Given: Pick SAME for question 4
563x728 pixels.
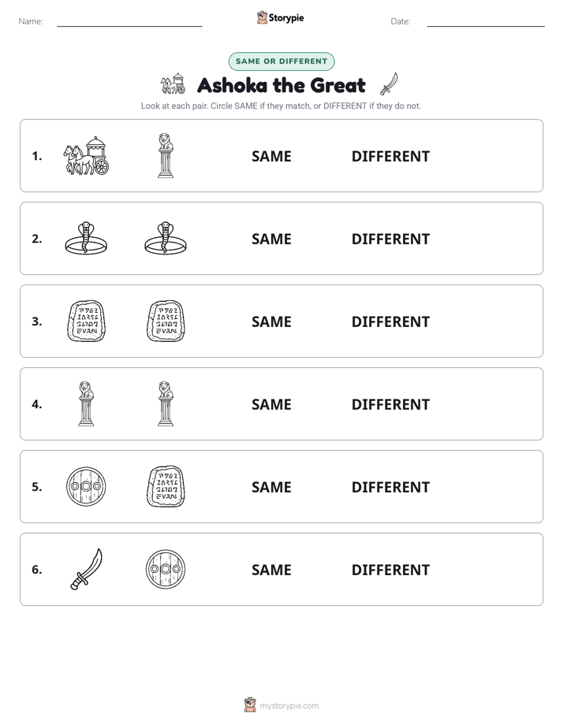Looking at the screenshot, I should (x=271, y=404).
